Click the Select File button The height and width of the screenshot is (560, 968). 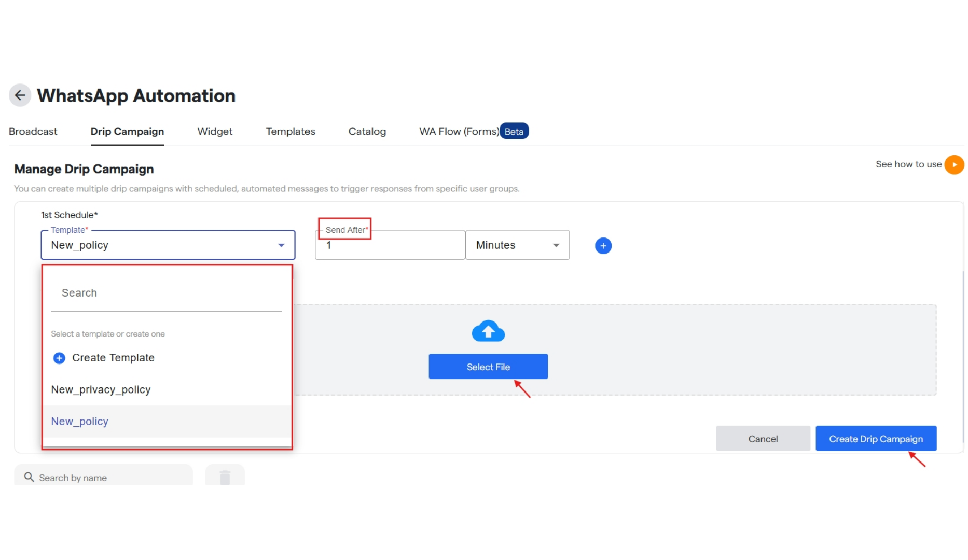point(488,367)
